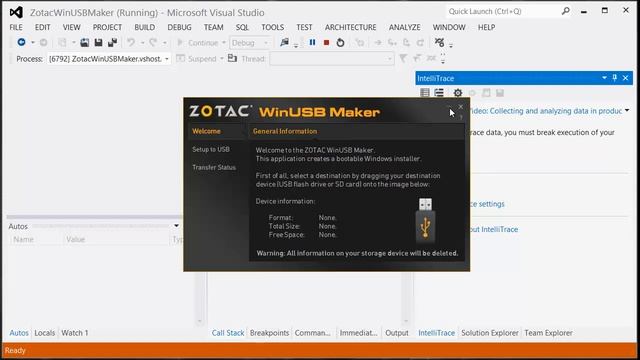Image resolution: width=640 pixels, height=360 pixels.
Task: Select Transfer Status in sidebar
Action: 214,167
